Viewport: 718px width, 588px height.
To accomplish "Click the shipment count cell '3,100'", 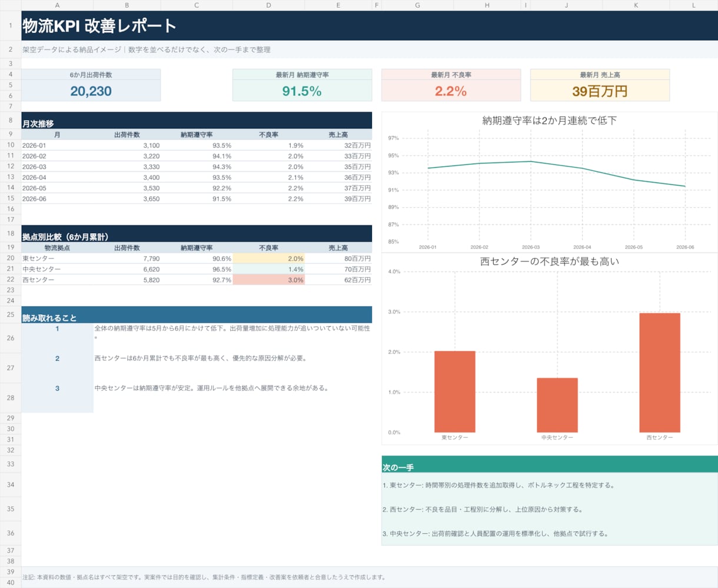I will click(x=127, y=145).
